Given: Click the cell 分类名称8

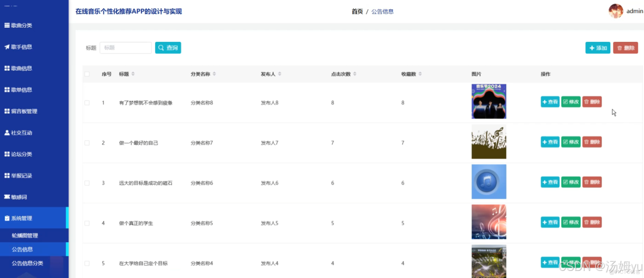Looking at the screenshot, I should pos(202,103).
